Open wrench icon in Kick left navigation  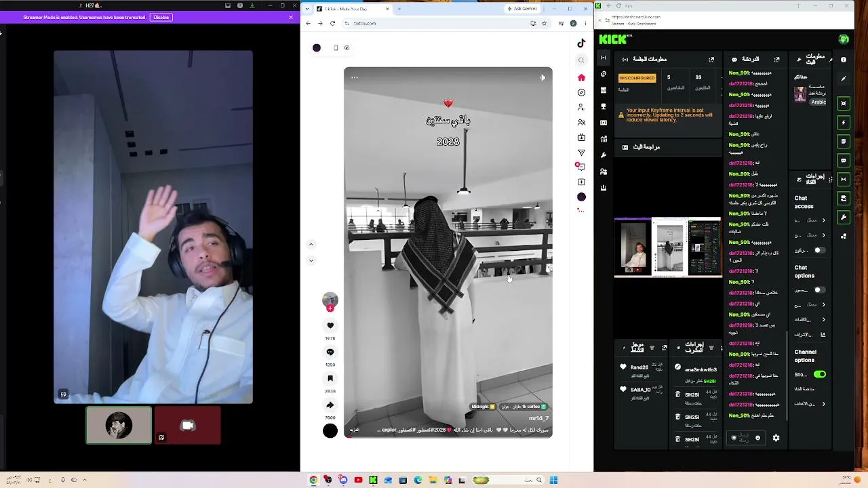pos(604,155)
